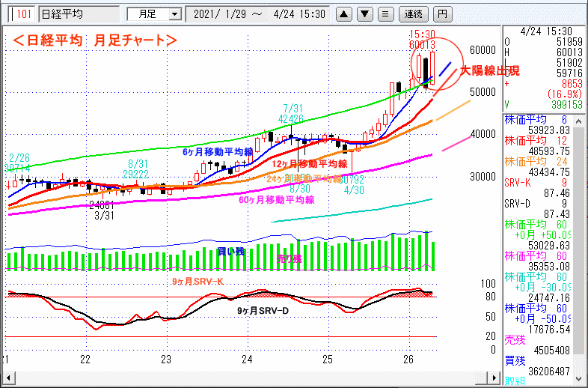588x388 pixels.
Task: Click the 株価平均 12 value 48593.75
Action: pyautogui.click(x=548, y=151)
